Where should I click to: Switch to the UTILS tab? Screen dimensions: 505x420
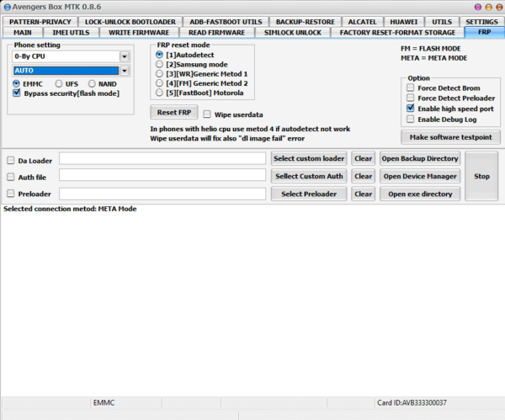pos(442,22)
